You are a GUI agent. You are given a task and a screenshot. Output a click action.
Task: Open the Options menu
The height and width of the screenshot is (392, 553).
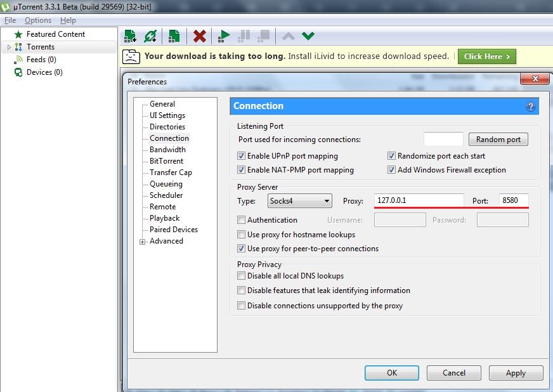pyautogui.click(x=38, y=20)
